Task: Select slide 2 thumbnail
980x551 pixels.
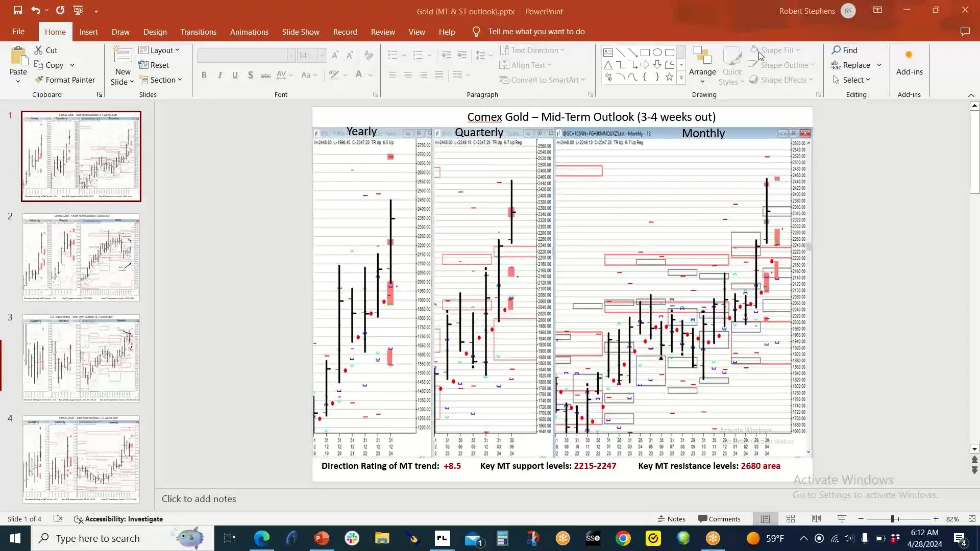Action: (x=81, y=257)
